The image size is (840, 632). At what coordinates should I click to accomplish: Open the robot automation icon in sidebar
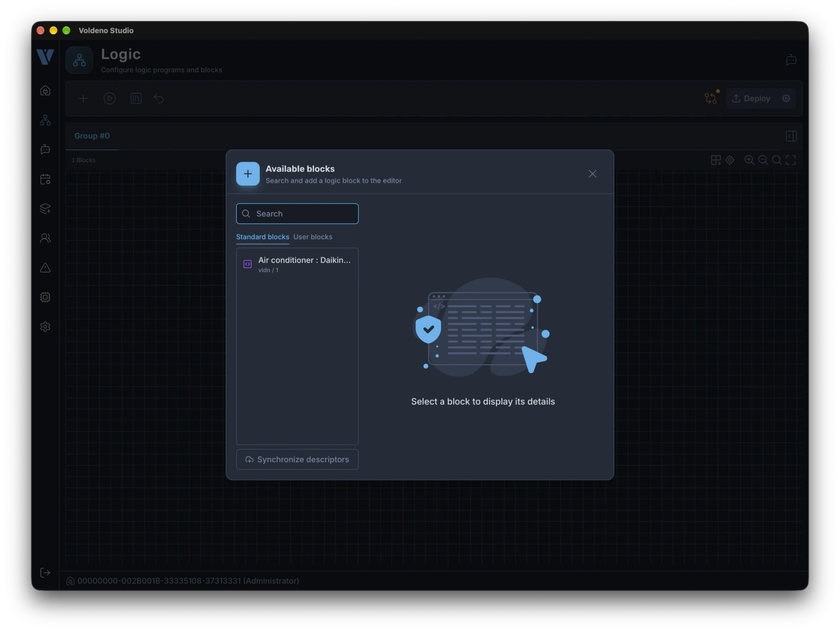pos(45,150)
